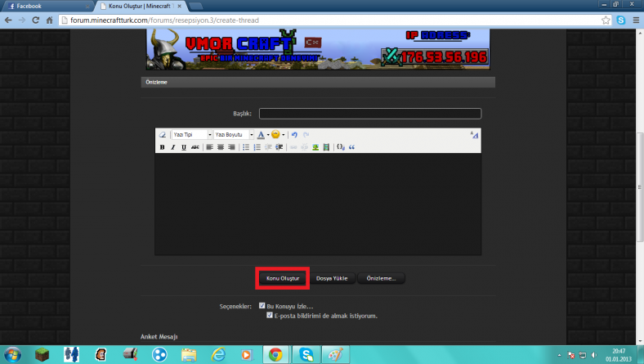Screen dimensions: 644x364
Task: Click the Skype extension icon in Chrome
Action: tap(621, 20)
